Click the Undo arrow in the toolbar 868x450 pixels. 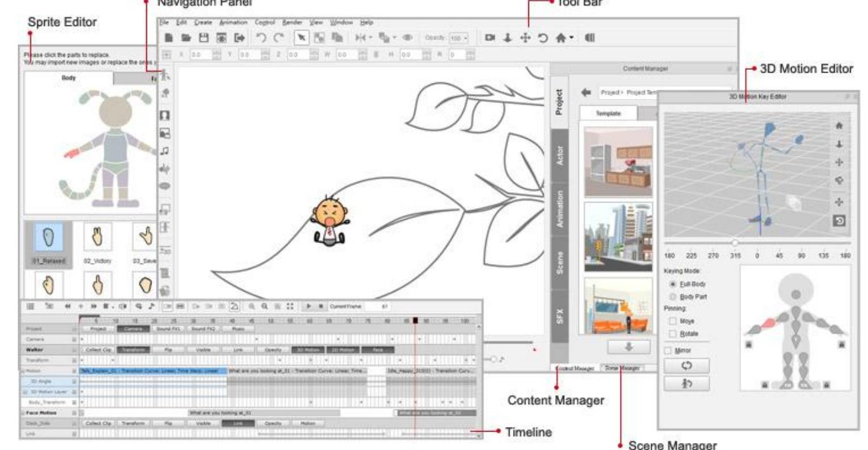[x=261, y=38]
